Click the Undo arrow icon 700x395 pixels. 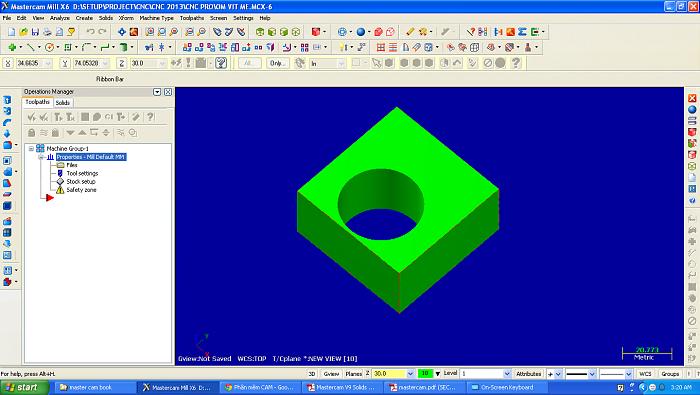pyautogui.click(x=91, y=32)
